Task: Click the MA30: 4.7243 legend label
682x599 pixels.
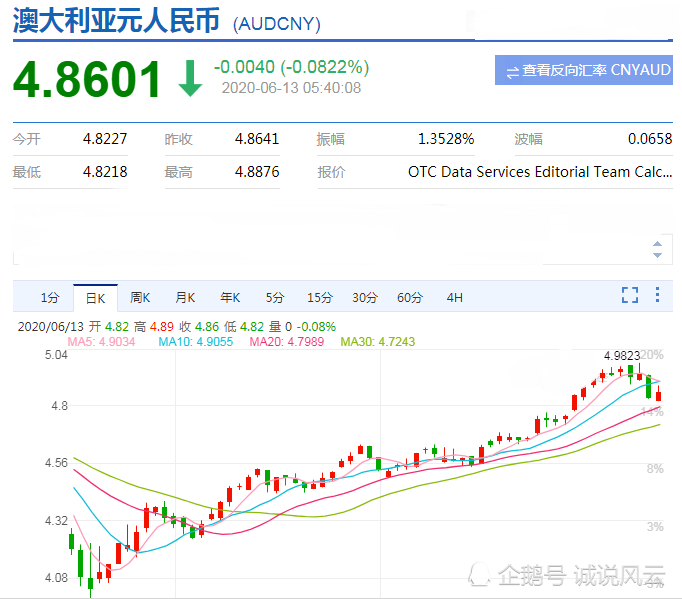Action: (378, 341)
